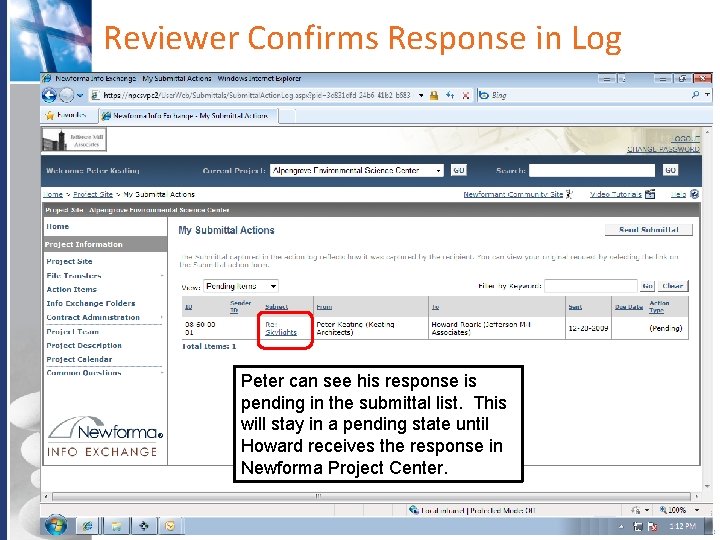Select the My Submittal Actions browser tab
Screen dimensions: 720x540
(x=187, y=116)
